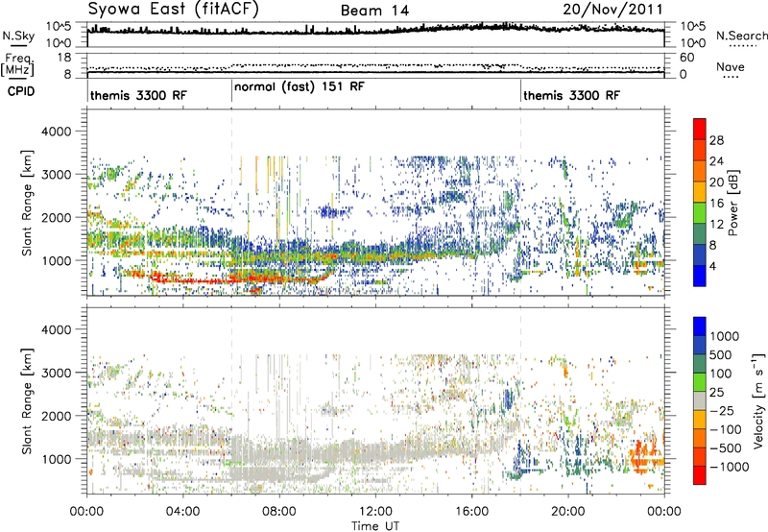Click the first "themis 3300 RF" label at 00:00
This screenshot has height=532, width=768.
(x=138, y=95)
